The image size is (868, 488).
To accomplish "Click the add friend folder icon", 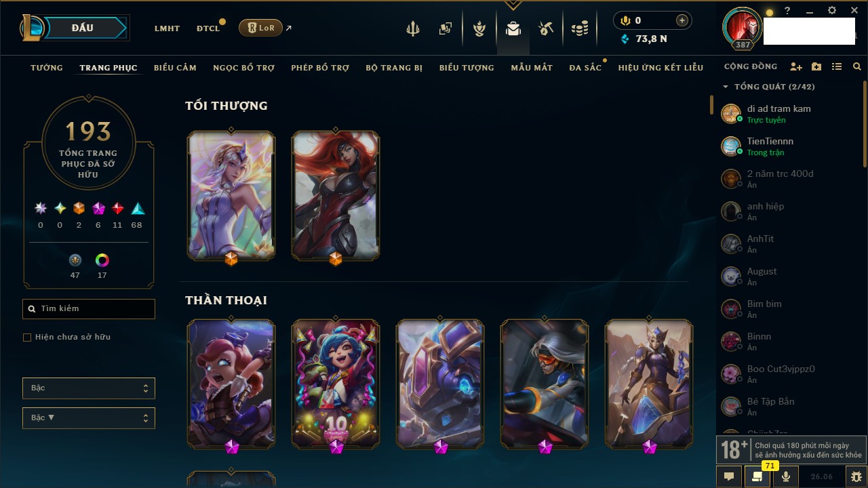I will point(816,67).
